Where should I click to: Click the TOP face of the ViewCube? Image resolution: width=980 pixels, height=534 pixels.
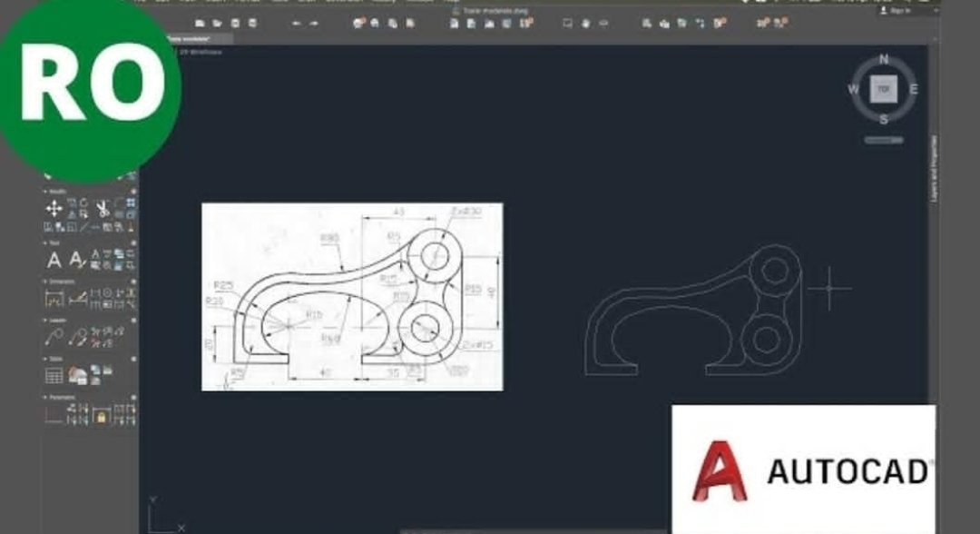[882, 89]
